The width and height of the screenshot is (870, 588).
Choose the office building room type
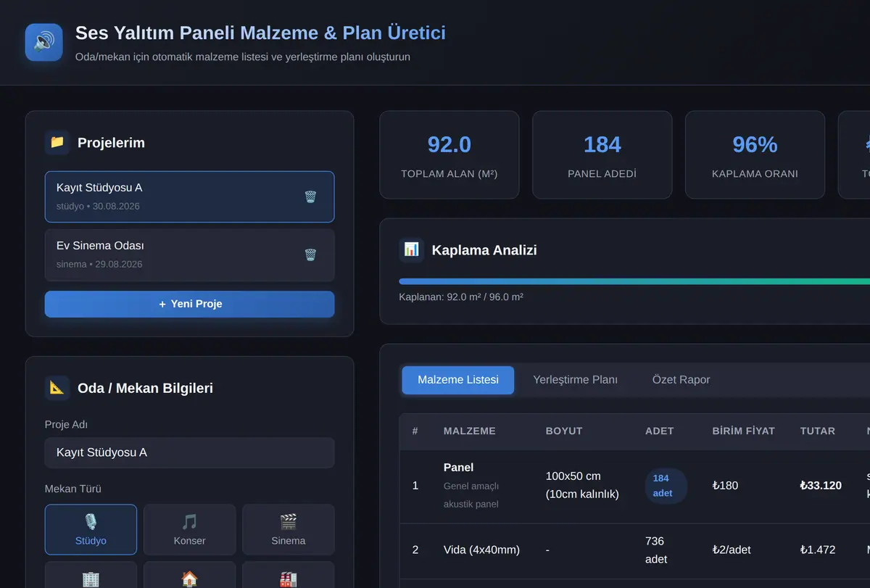click(x=91, y=575)
